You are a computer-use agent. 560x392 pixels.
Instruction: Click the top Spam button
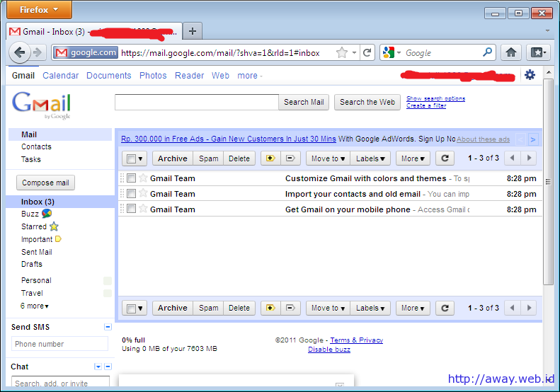pos(209,158)
